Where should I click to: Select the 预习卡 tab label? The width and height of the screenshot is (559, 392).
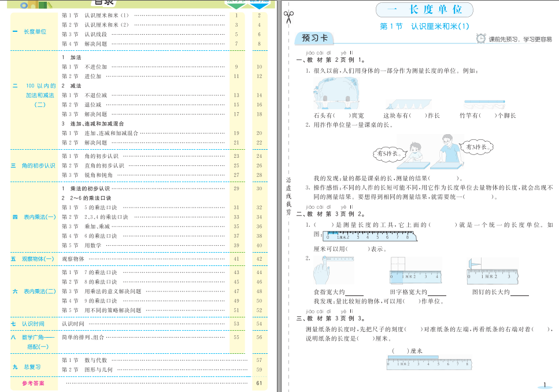[x=314, y=38]
